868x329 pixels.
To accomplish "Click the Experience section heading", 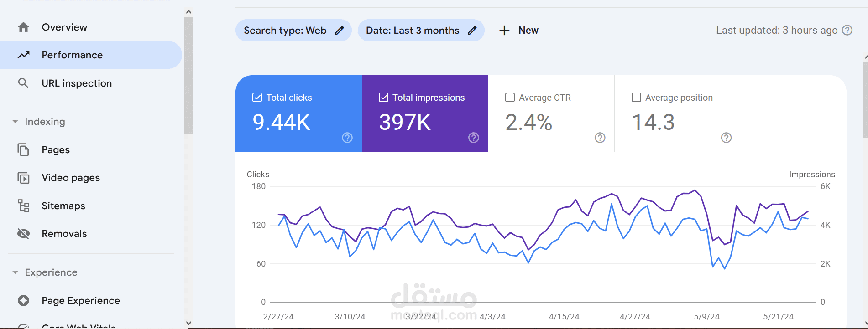I will pyautogui.click(x=51, y=272).
